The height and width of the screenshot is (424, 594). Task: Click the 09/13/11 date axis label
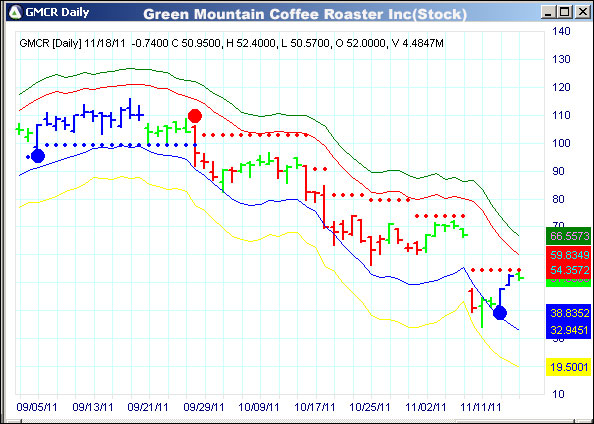(93, 407)
